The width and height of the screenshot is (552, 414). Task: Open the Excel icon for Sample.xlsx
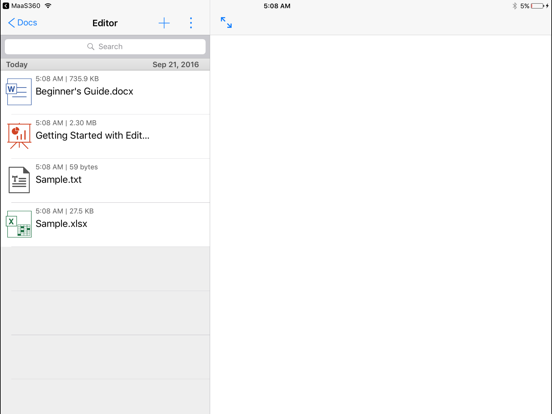pyautogui.click(x=19, y=224)
